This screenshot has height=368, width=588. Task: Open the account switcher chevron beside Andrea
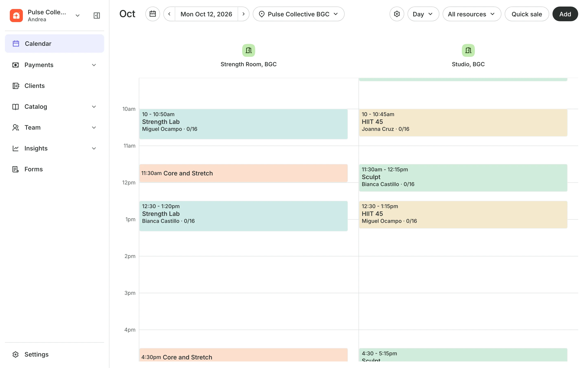click(78, 16)
